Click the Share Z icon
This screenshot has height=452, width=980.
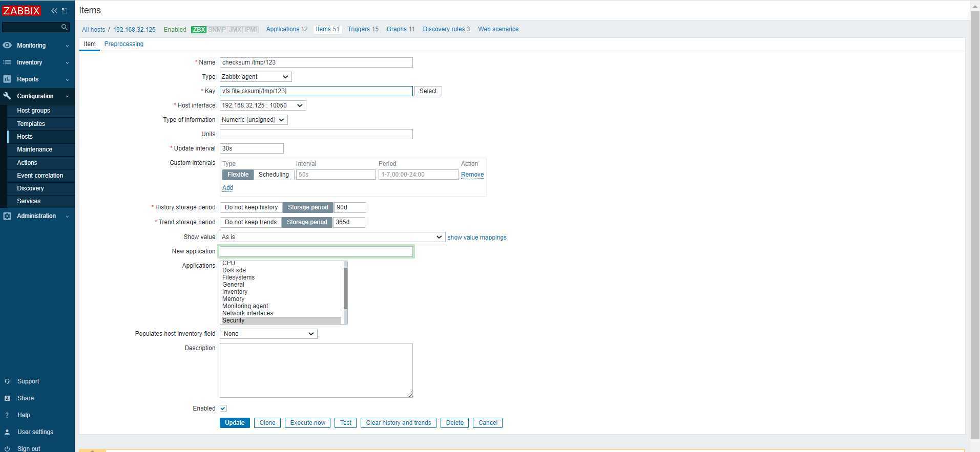coord(7,398)
